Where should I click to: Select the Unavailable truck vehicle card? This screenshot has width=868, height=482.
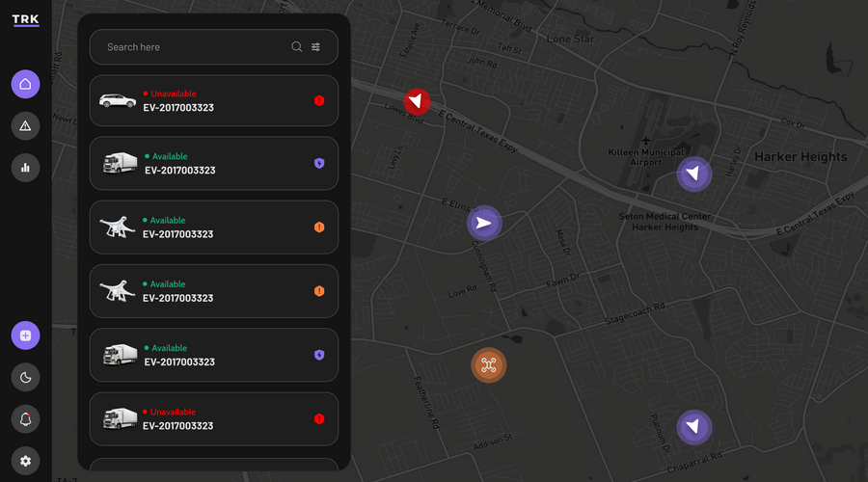coord(214,419)
